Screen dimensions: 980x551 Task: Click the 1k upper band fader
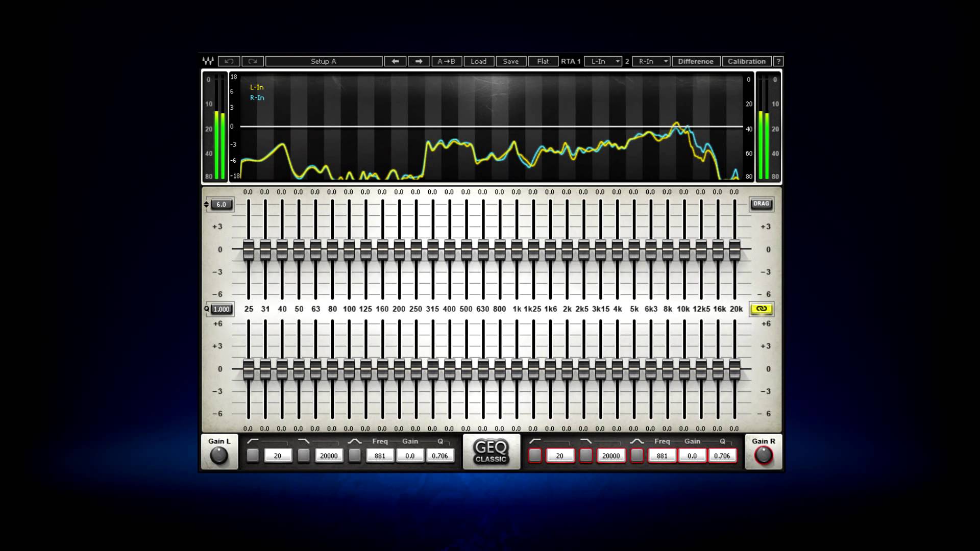point(517,251)
